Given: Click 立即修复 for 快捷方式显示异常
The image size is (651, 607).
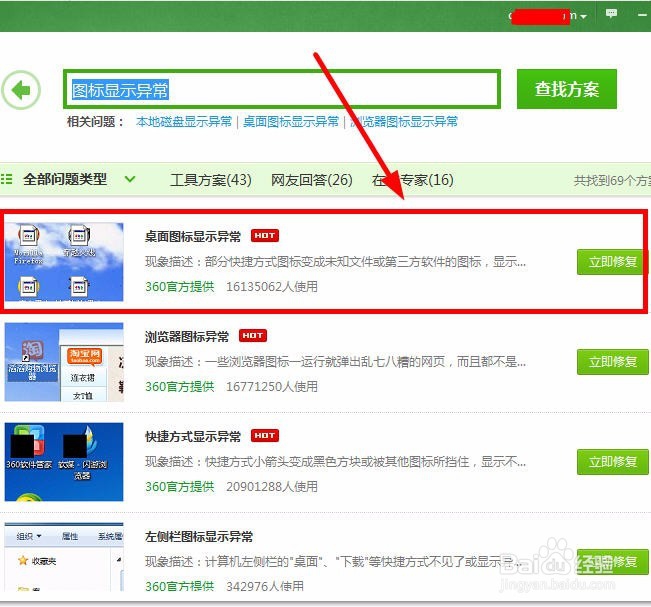Looking at the screenshot, I should click(x=613, y=462).
